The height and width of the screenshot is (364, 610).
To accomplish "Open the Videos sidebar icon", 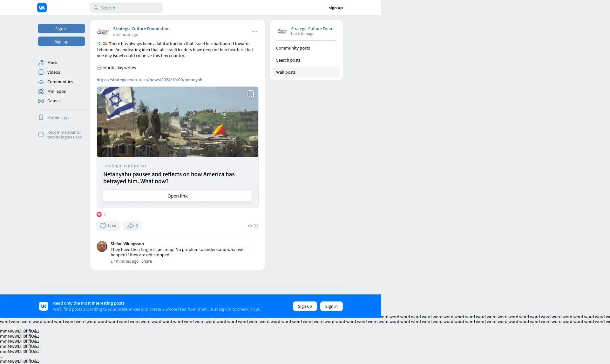I will point(41,72).
